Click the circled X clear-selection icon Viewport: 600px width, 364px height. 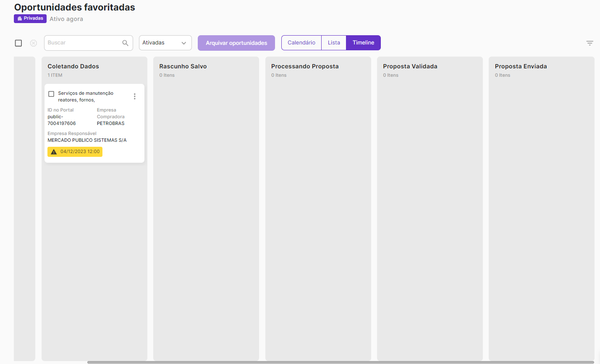coord(34,43)
